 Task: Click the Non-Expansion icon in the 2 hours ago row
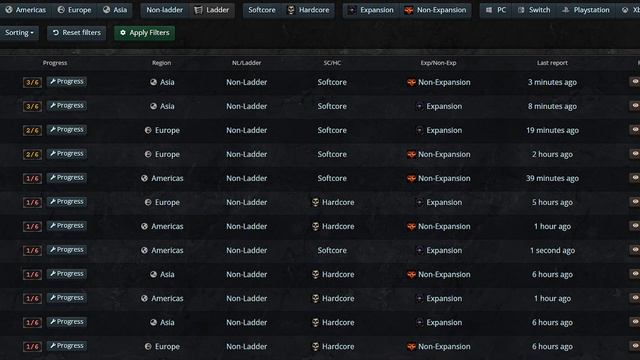(x=411, y=154)
